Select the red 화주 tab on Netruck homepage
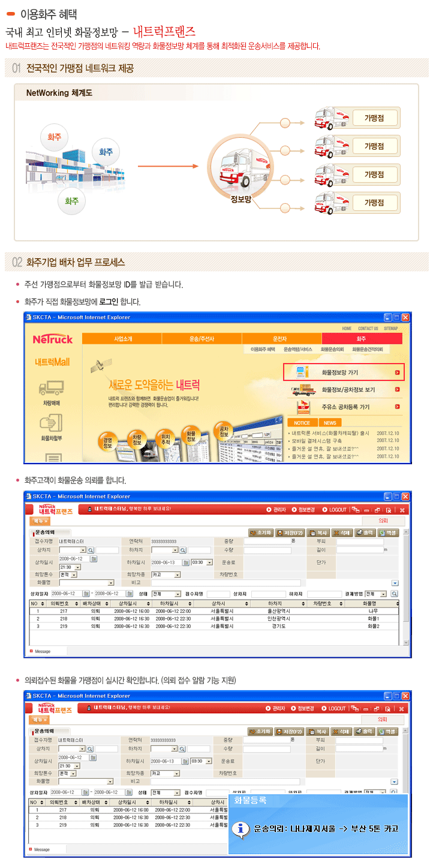430x868 pixels. pos(361,338)
